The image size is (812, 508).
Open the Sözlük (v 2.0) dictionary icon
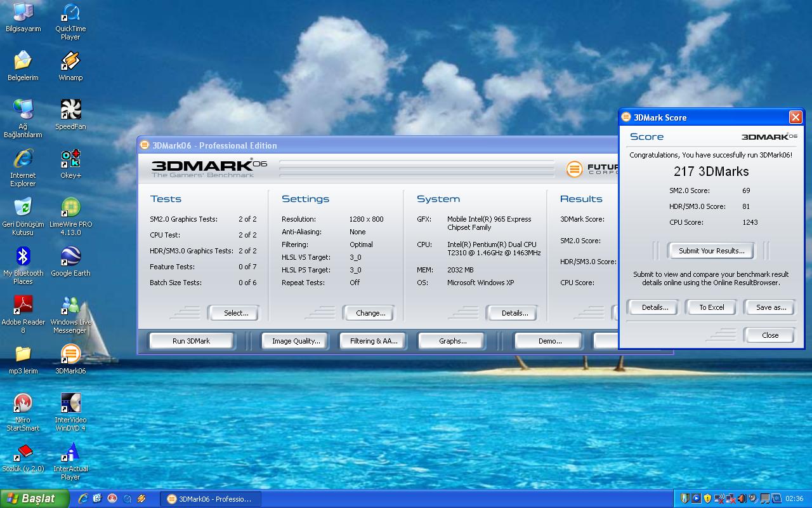click(x=23, y=457)
